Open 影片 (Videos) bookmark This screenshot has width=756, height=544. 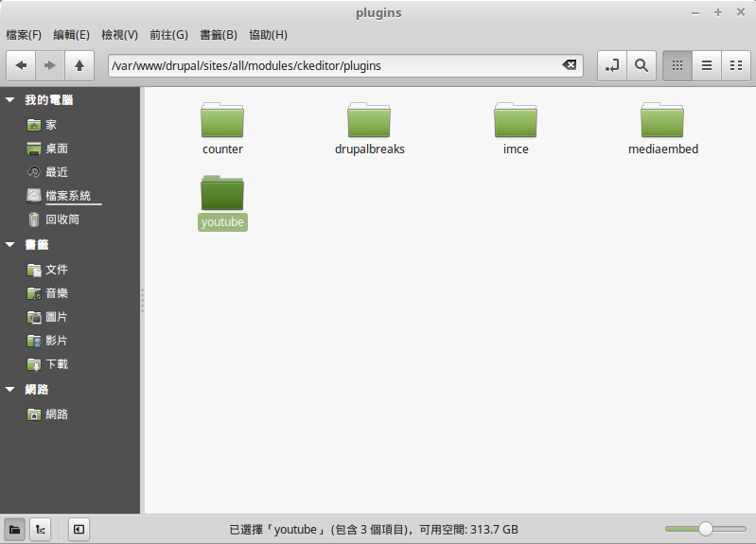[47, 341]
